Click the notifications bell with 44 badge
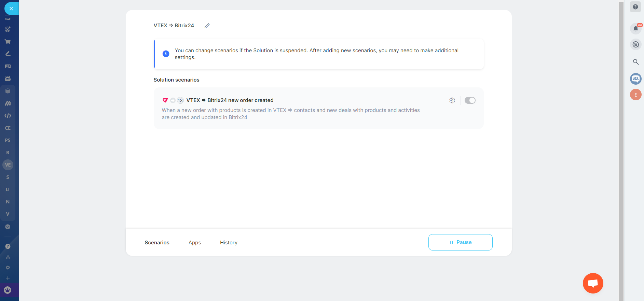Screen dimensions: 644x301 pos(635,29)
